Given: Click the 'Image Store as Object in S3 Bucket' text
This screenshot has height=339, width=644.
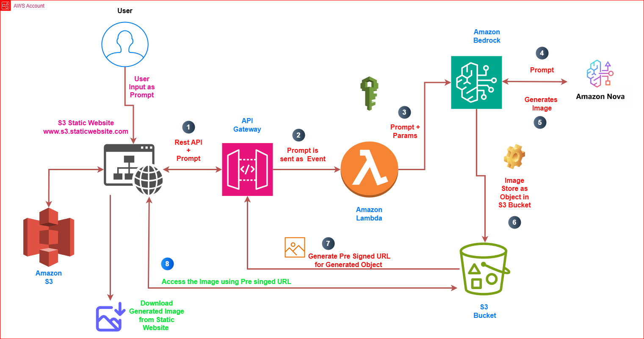Looking at the screenshot, I should [514, 193].
